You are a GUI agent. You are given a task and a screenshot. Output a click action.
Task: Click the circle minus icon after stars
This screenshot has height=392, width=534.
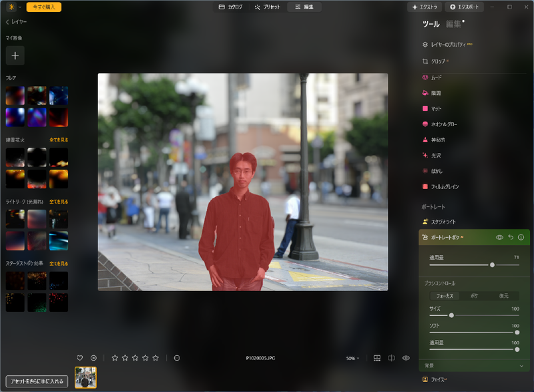[x=177, y=358]
